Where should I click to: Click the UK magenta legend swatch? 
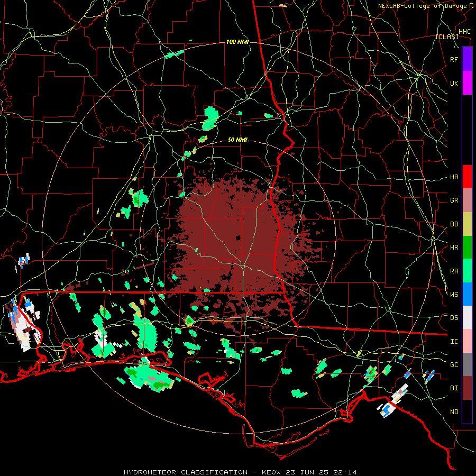point(467,83)
